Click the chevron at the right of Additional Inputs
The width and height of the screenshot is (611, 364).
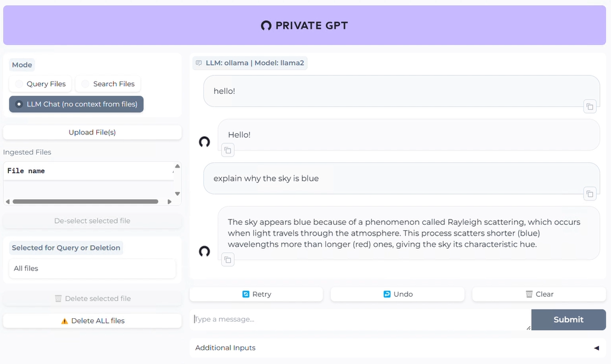596,348
